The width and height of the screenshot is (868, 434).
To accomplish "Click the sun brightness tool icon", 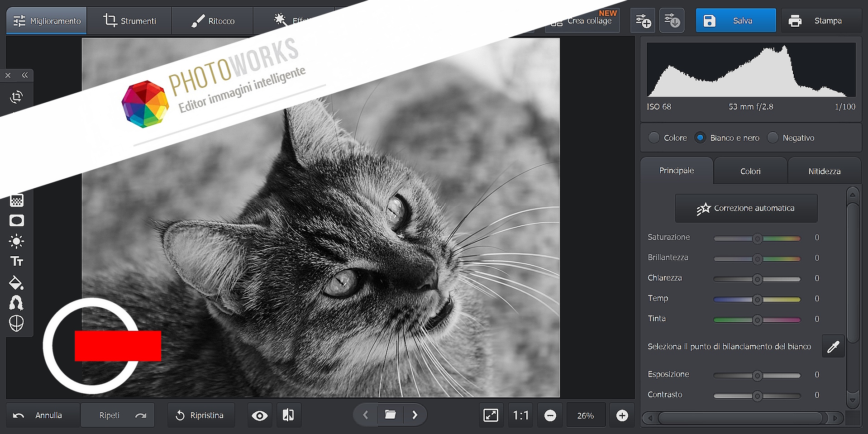I will [17, 241].
